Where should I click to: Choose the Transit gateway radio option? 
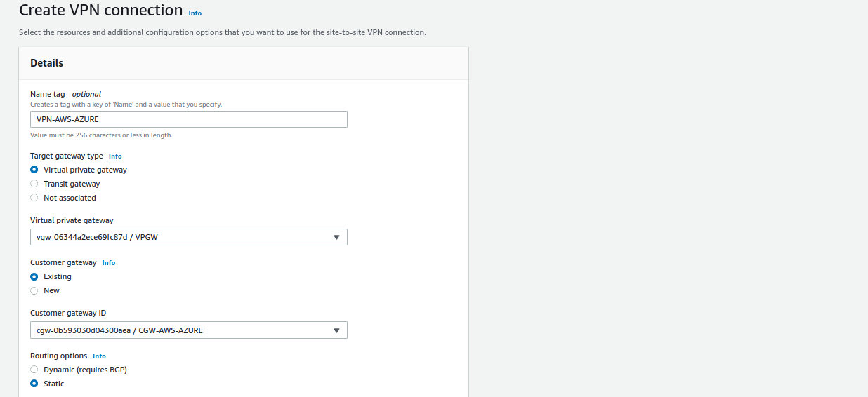tap(34, 184)
